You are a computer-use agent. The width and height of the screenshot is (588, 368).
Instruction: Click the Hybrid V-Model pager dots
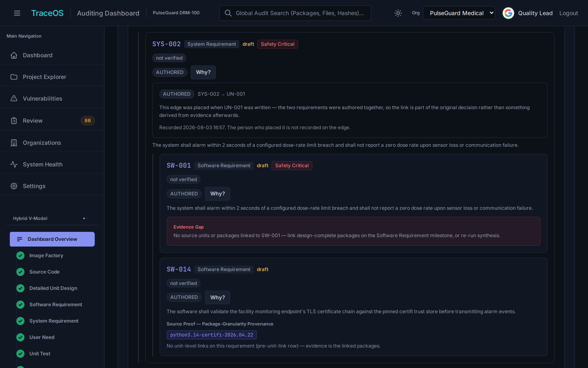(x=87, y=218)
